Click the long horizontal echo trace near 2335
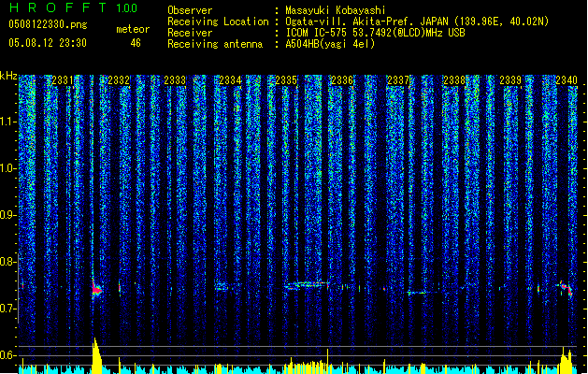Image resolution: width=588 pixels, height=374 pixels. (x=307, y=285)
